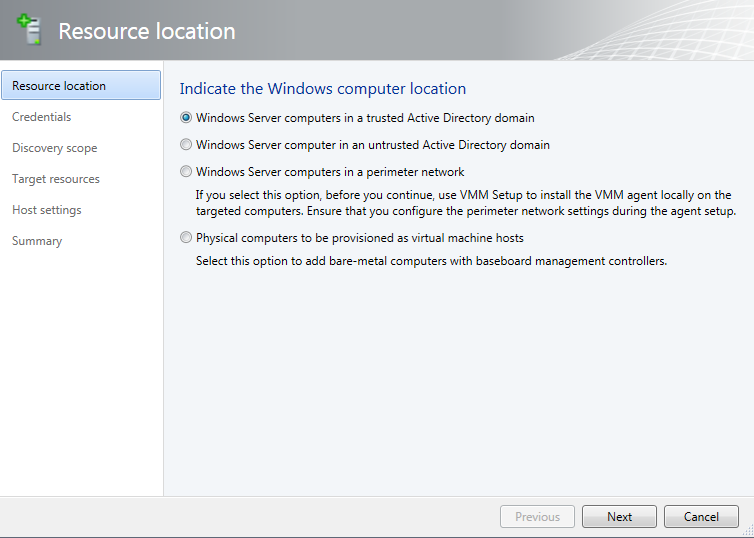
Task: Click the 'Resource location' title in header
Action: click(x=147, y=31)
